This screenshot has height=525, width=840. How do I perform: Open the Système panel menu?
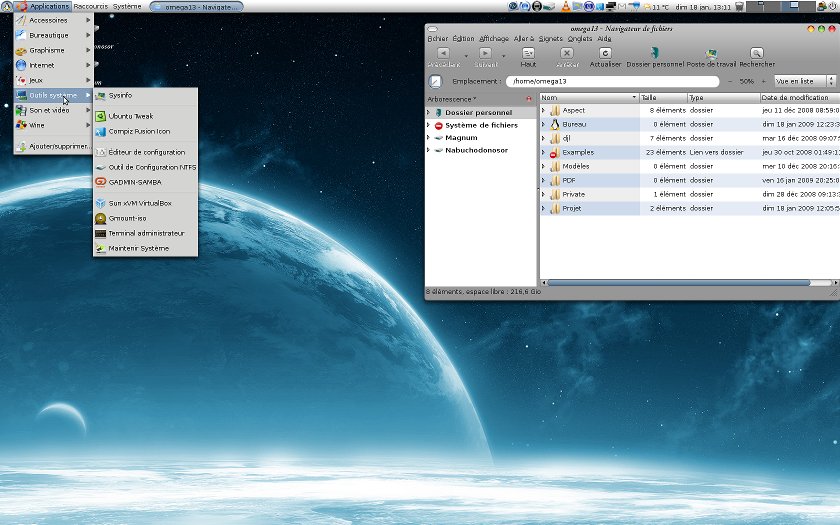127,6
